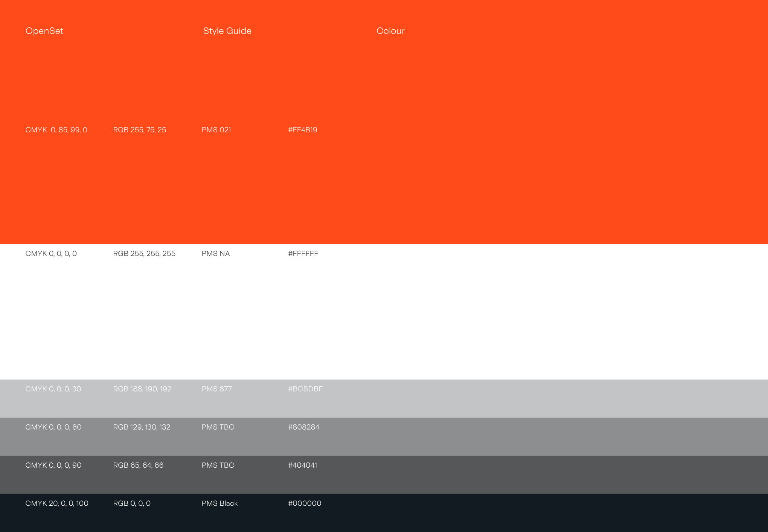This screenshot has height=532, width=768.
Task: Click the RGB 255, 75, 25 value
Action: [139, 130]
